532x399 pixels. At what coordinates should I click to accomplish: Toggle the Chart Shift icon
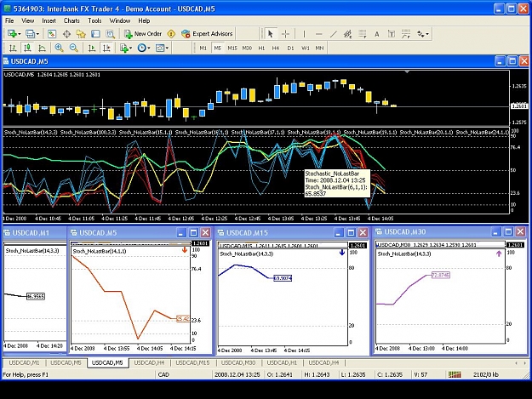pyautogui.click(x=106, y=48)
